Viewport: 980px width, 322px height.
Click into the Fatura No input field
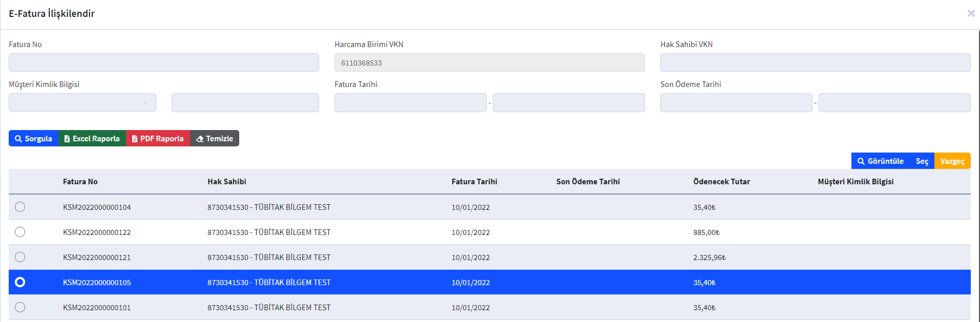pos(164,62)
